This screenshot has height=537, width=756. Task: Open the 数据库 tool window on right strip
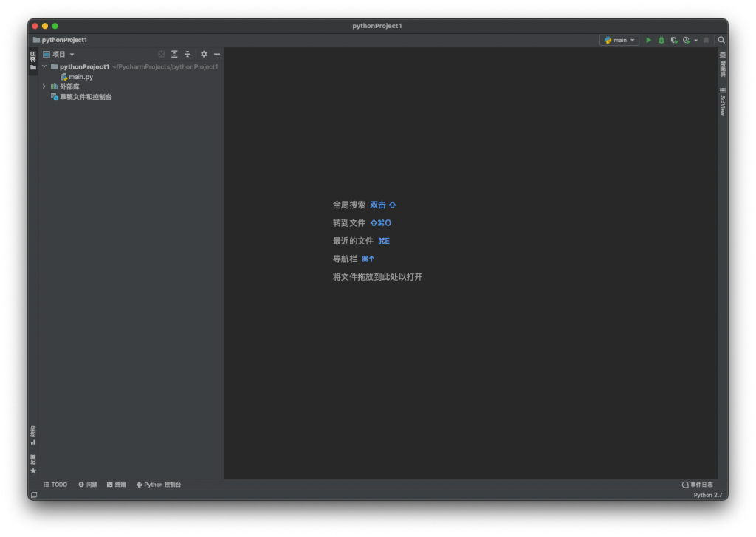click(722, 65)
